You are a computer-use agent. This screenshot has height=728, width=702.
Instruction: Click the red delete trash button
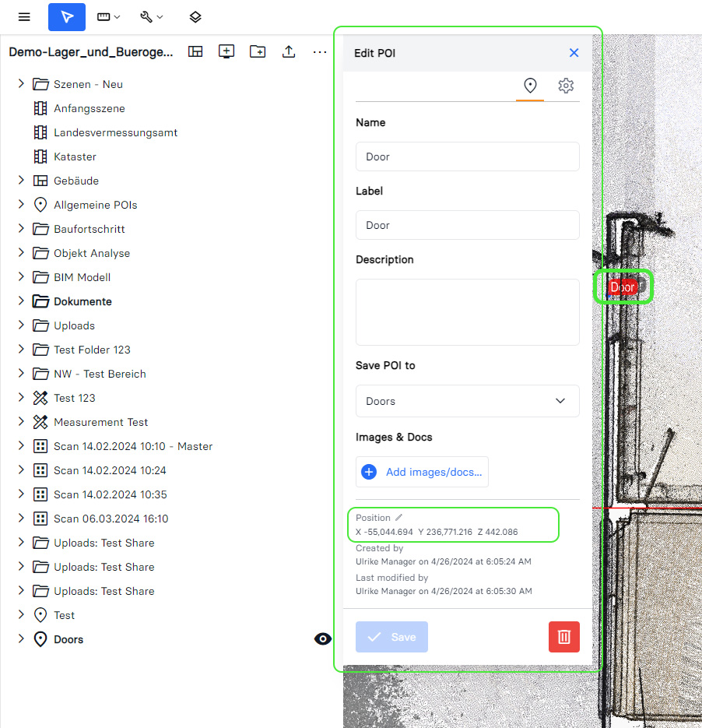coord(563,637)
